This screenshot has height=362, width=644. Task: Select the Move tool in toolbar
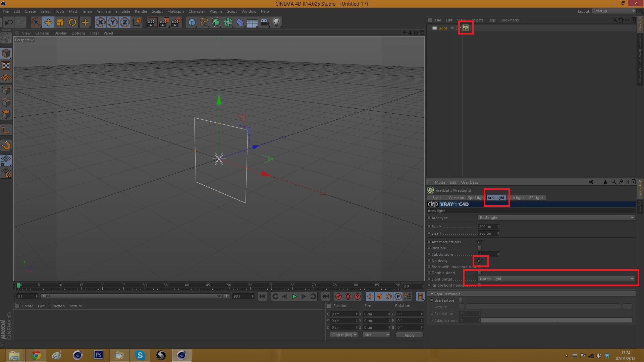[x=48, y=22]
